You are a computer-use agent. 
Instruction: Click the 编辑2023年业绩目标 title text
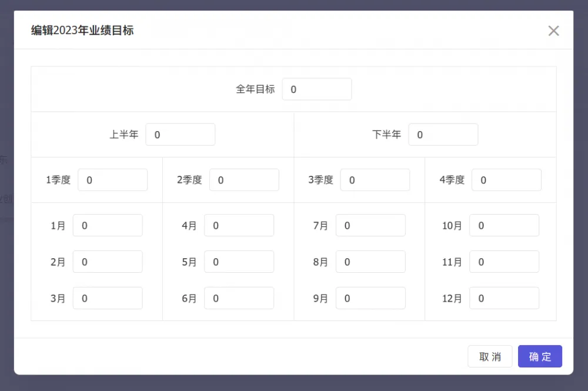click(x=82, y=31)
